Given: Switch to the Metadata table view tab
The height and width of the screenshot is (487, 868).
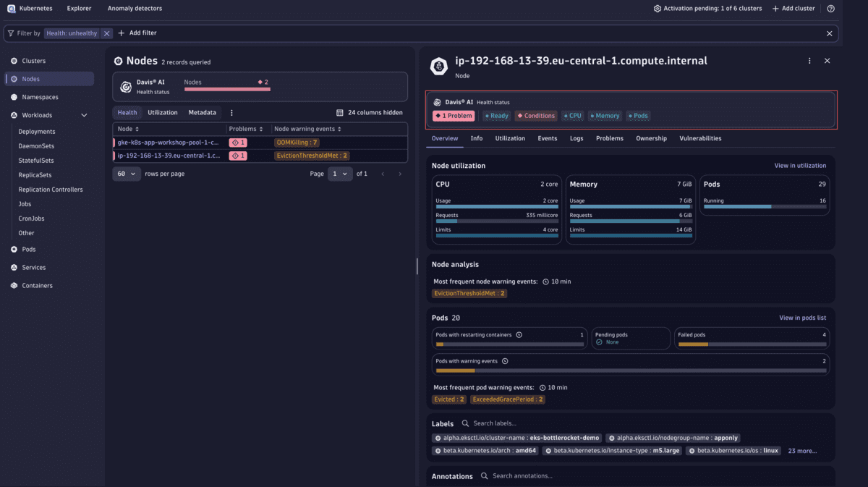Looking at the screenshot, I should [203, 112].
